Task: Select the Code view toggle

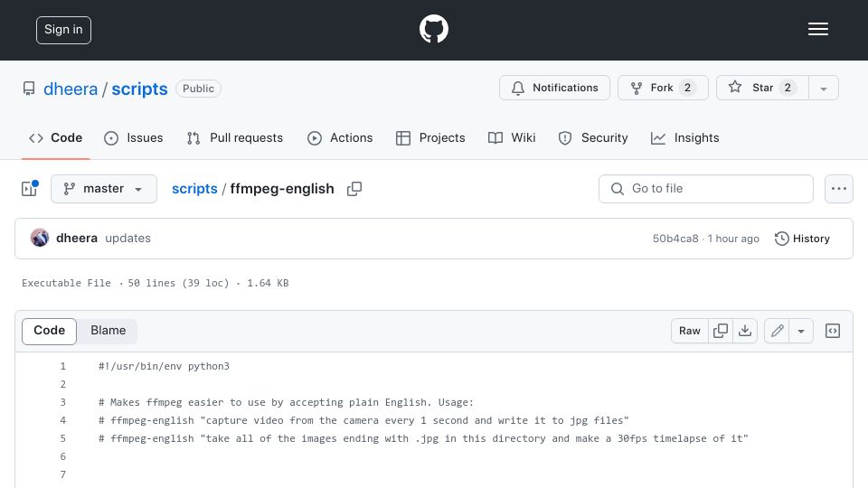Action: coord(49,331)
